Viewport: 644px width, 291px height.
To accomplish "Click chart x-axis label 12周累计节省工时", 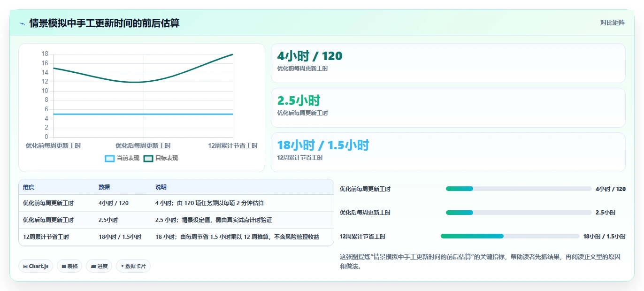I will (233, 146).
